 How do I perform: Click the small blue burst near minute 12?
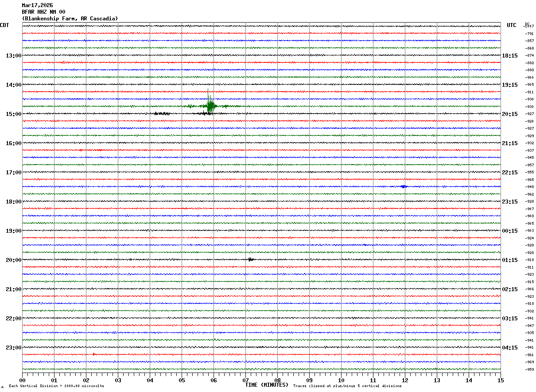[x=404, y=186]
